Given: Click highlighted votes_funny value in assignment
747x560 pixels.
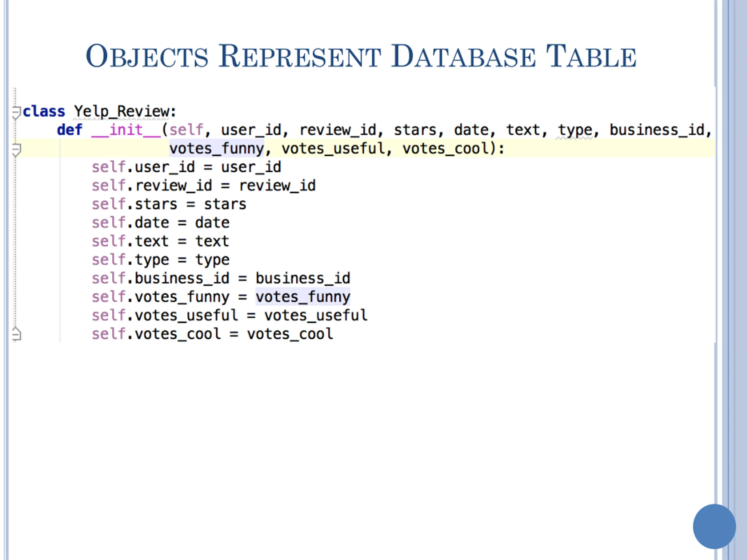Looking at the screenshot, I should coord(303,297).
